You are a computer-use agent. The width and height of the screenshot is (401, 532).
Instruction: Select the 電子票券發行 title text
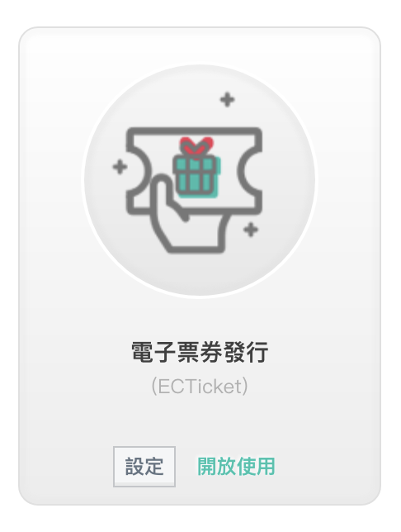pyautogui.click(x=200, y=352)
